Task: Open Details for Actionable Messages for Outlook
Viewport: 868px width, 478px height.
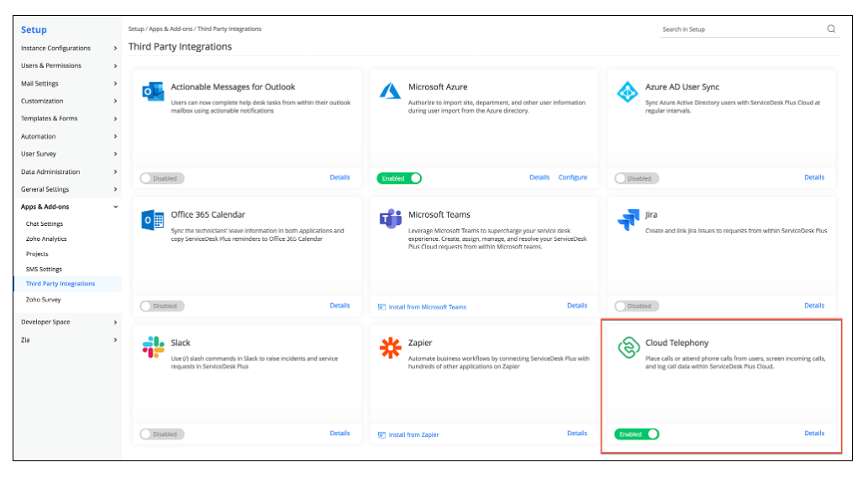Action: (x=340, y=177)
